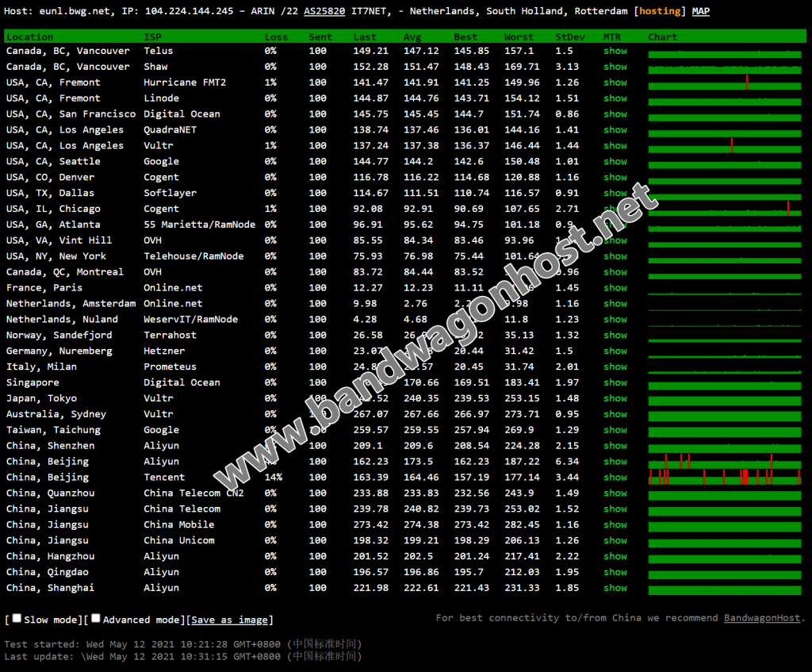Show MTR for Paris Online.net row
Screen dimensions: 812x672
615,287
